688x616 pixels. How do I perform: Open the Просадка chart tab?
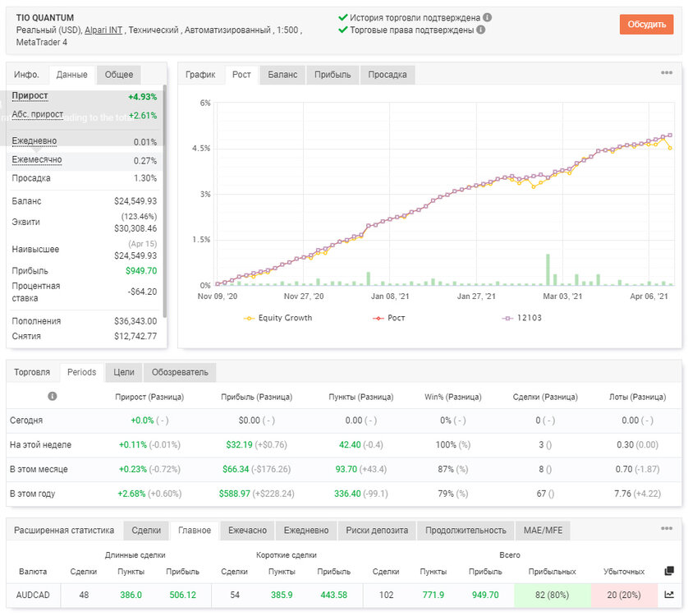coord(388,75)
